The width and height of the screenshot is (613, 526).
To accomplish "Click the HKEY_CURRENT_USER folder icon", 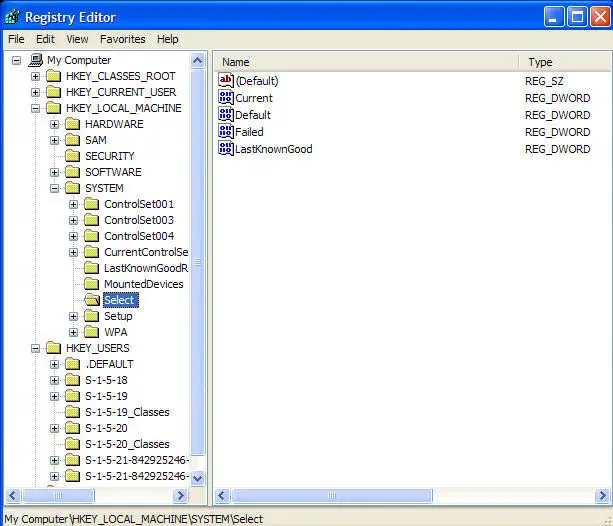I will tap(54, 92).
